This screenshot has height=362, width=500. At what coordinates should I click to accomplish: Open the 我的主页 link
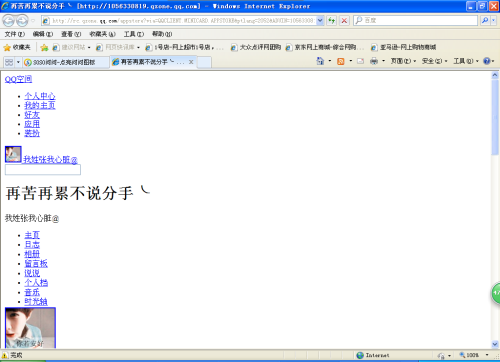click(40, 105)
